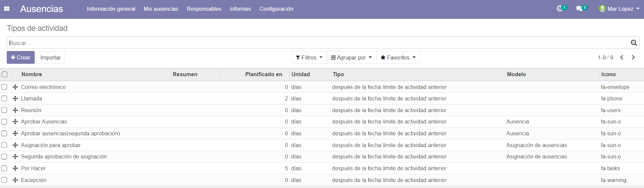The width and height of the screenshot is (644, 188).
Task: Toggle the select-all header checkbox
Action: click(4, 74)
